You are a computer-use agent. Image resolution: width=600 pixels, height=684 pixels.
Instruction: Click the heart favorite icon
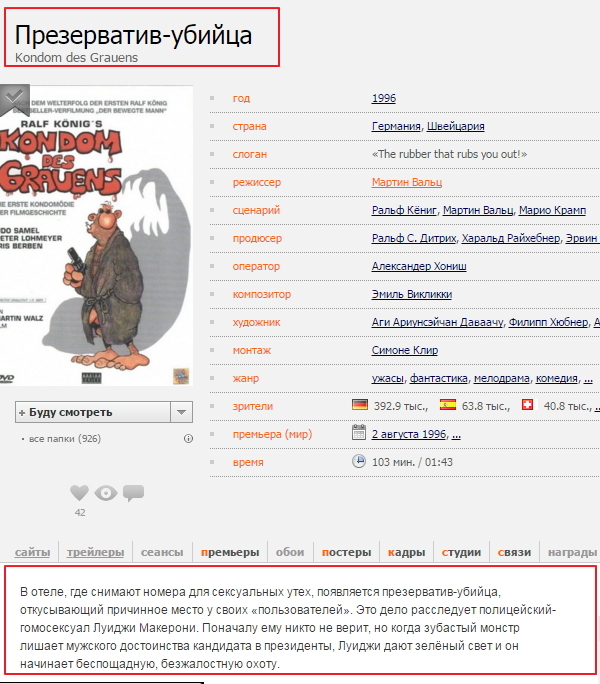coord(80,493)
